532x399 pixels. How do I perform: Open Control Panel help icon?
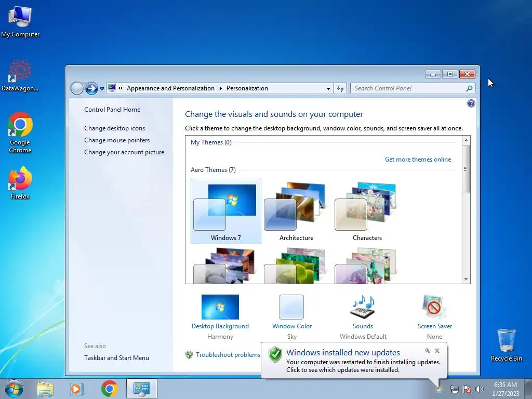471,103
